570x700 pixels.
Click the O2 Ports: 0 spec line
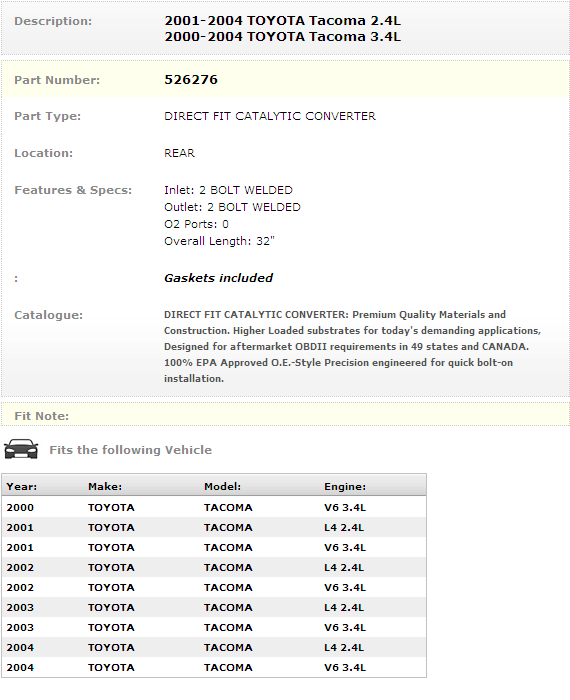point(196,224)
